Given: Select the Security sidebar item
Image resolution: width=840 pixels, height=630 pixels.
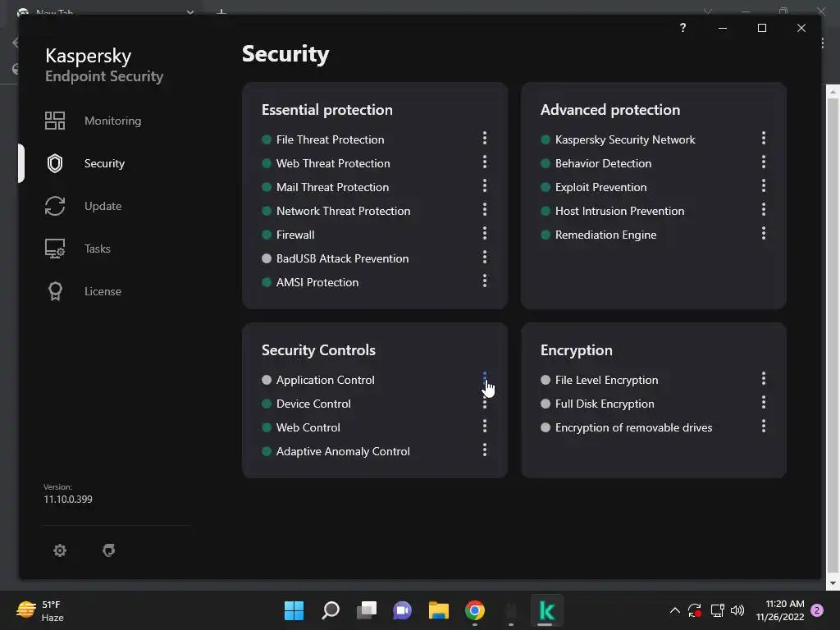Looking at the screenshot, I should click(x=104, y=163).
